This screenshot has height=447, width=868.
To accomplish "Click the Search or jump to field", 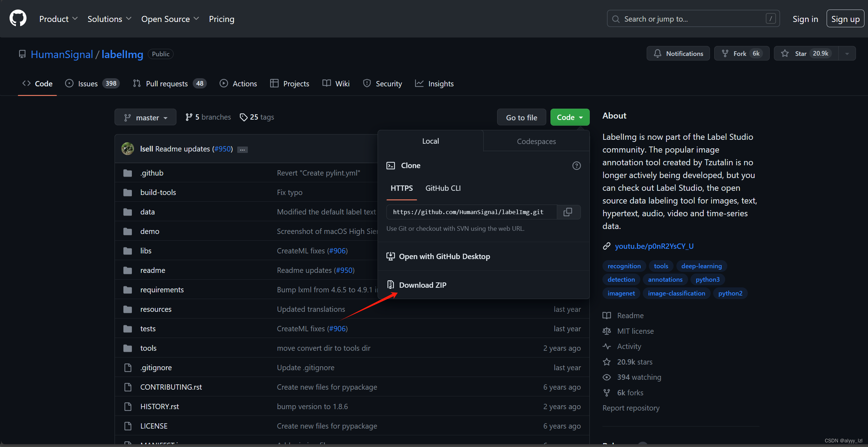I will point(692,19).
